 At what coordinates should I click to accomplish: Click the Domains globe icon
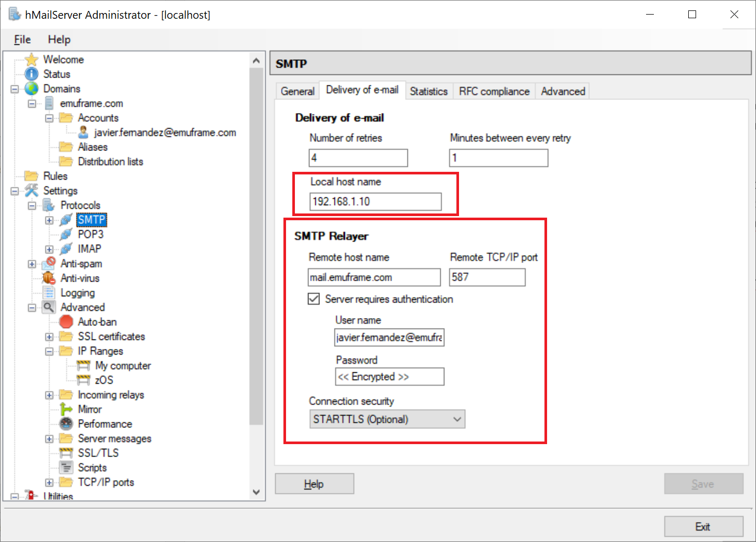32,89
